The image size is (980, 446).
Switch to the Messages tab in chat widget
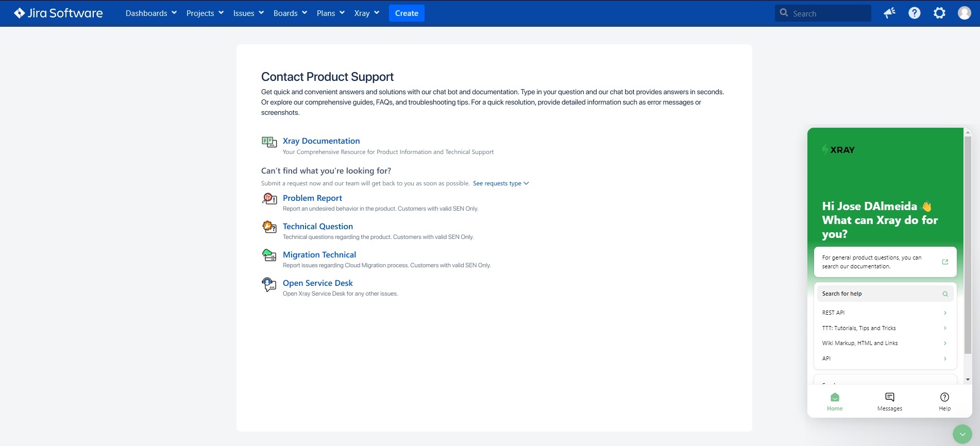coord(890,402)
